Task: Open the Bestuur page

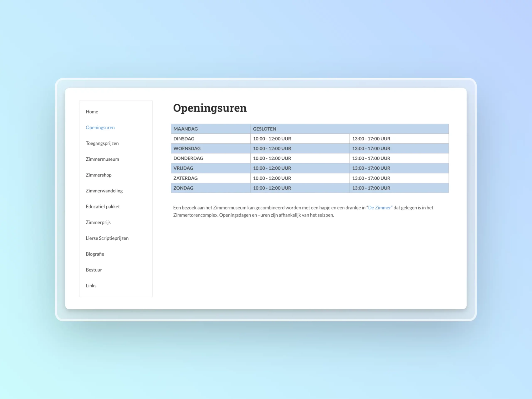Action: click(x=94, y=270)
